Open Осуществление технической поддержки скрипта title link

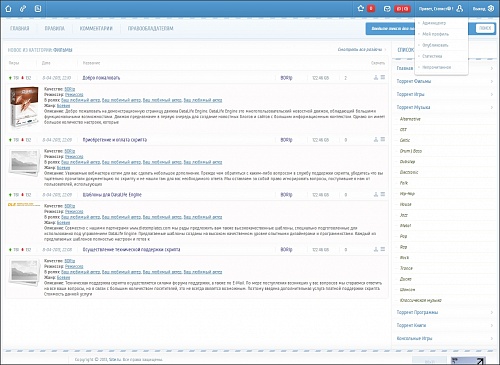coord(131,250)
